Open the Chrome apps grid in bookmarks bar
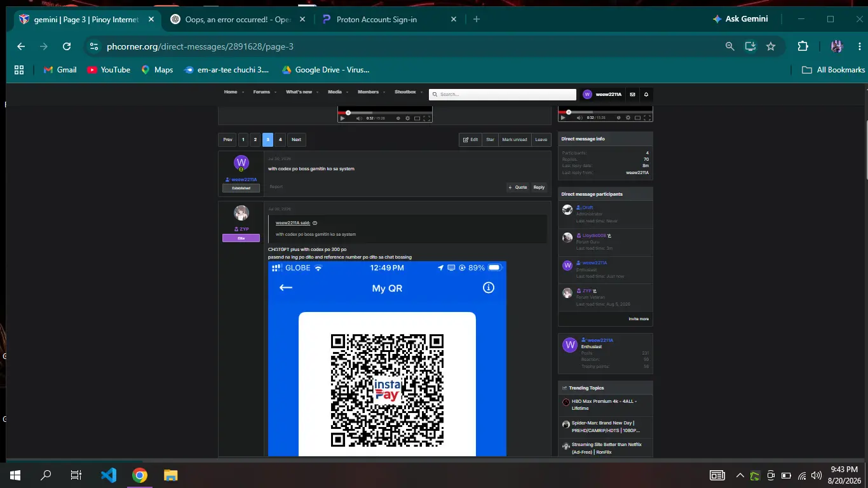Viewport: 868px width, 488px height. (19, 70)
